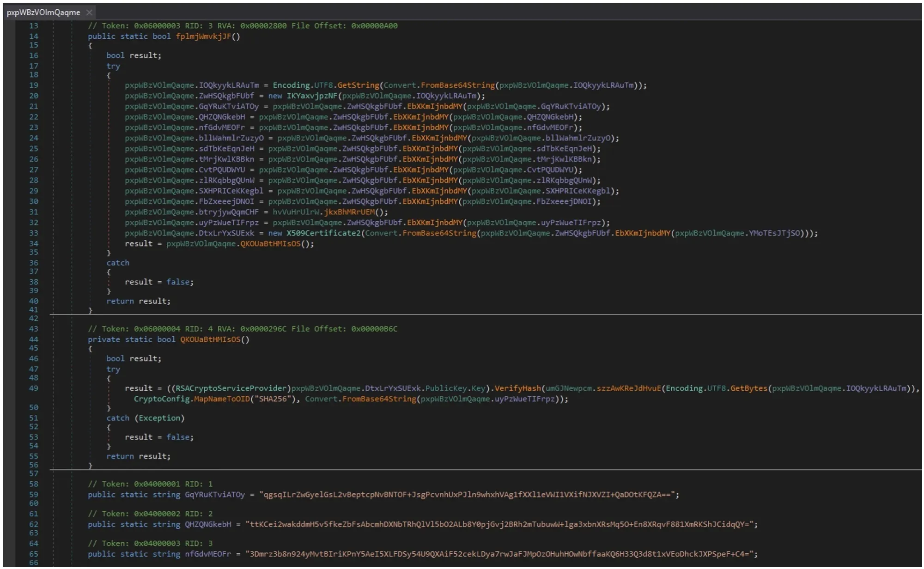Viewport: 924px width, 569px height.
Task: Click X509Certificate2 type on line 33
Action: (323, 233)
